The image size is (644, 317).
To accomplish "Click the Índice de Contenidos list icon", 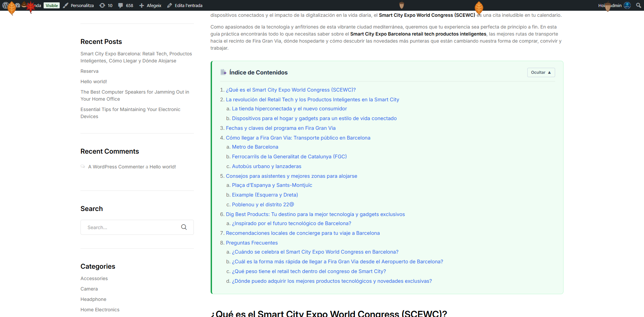I will [x=223, y=72].
